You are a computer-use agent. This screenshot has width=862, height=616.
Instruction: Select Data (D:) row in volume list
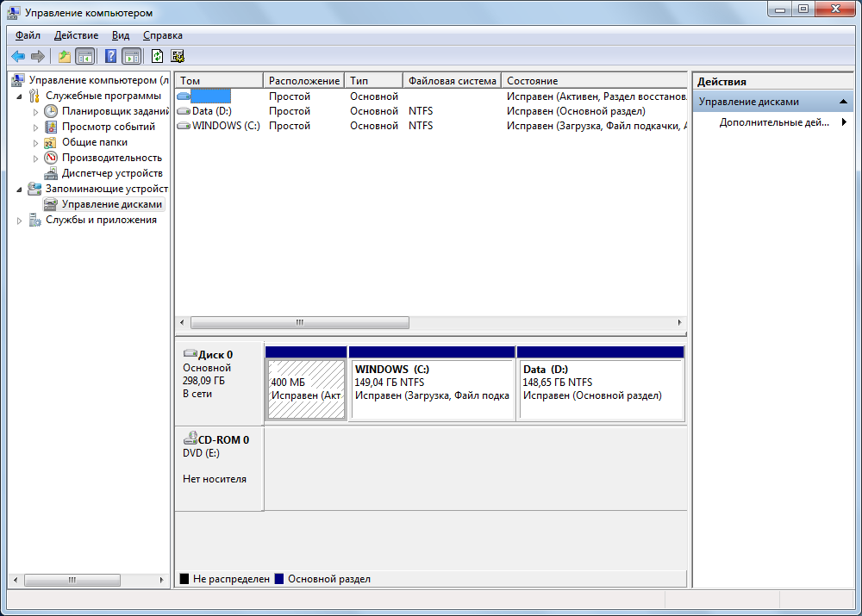tap(211, 111)
